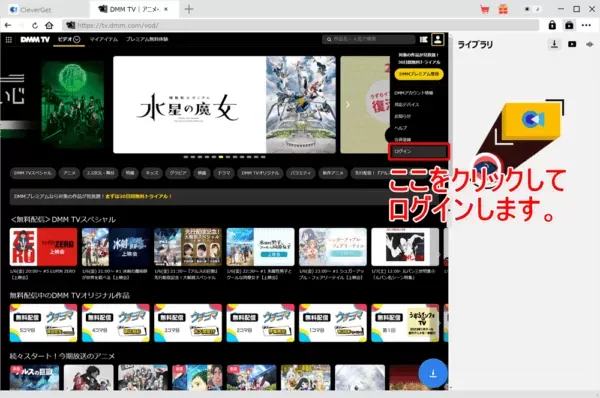Reload the page with the refresh icon

35,26
